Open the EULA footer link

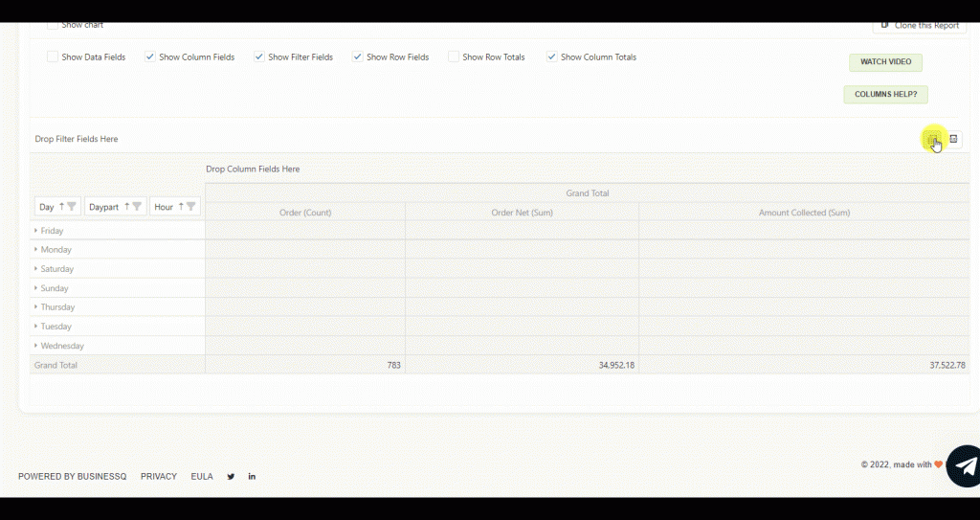pyautogui.click(x=202, y=476)
